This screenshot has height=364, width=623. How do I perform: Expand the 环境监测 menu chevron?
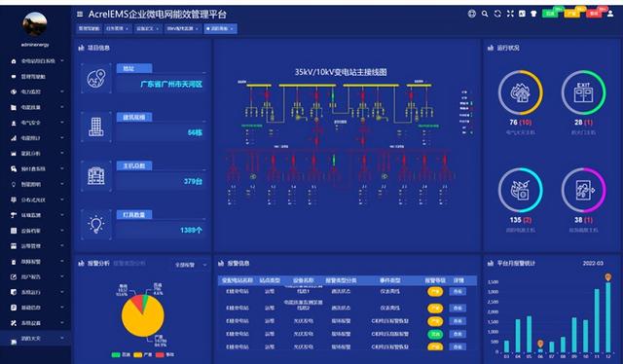point(62,215)
